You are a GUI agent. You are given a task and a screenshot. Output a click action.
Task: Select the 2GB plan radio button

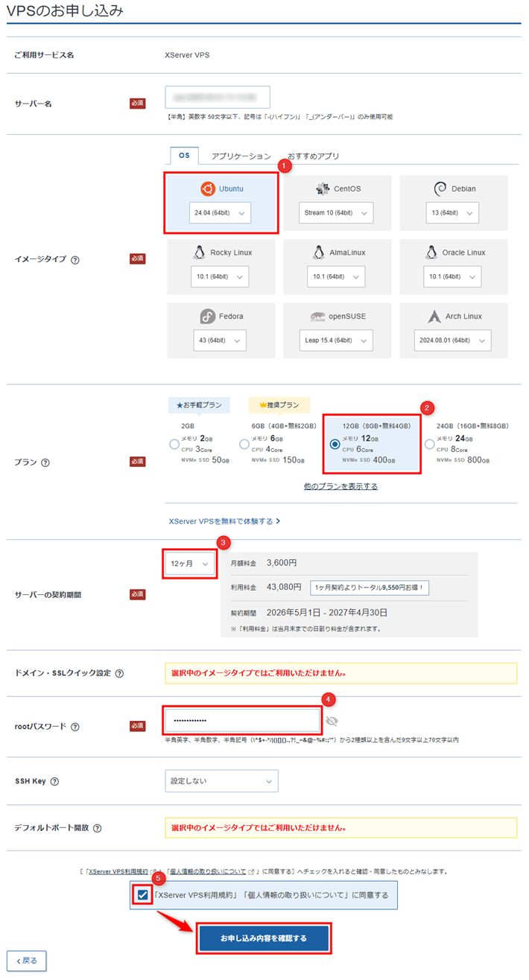(x=174, y=445)
